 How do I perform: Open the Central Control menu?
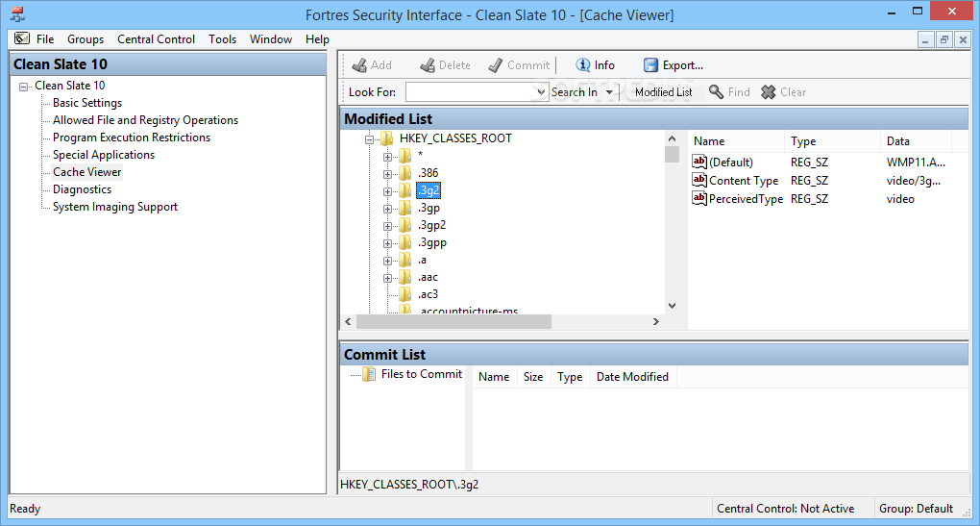point(157,38)
